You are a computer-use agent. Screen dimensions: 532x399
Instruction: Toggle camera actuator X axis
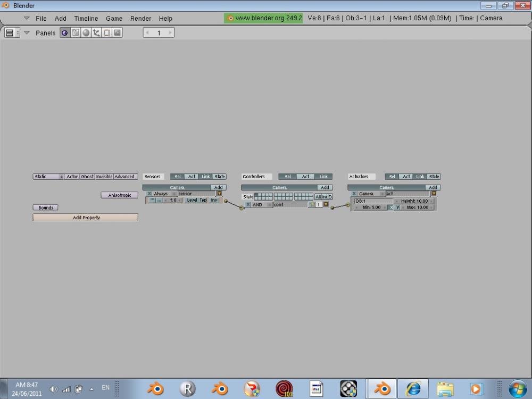[391, 207]
